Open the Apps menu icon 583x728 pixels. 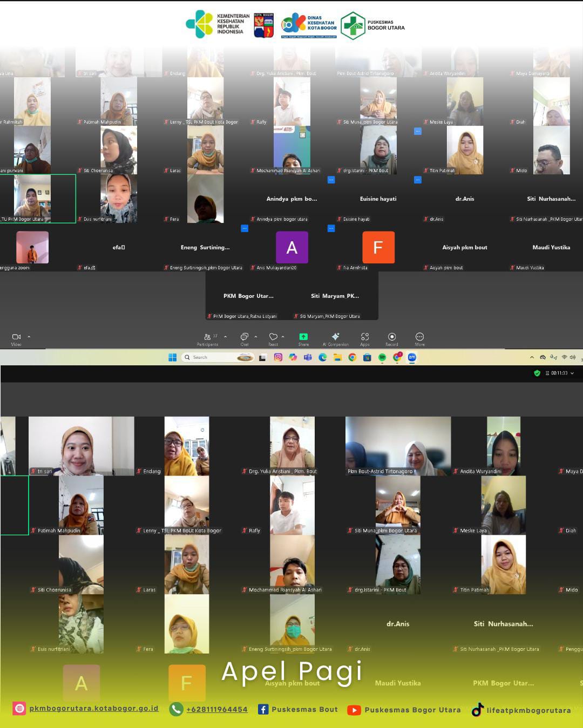pos(365,338)
